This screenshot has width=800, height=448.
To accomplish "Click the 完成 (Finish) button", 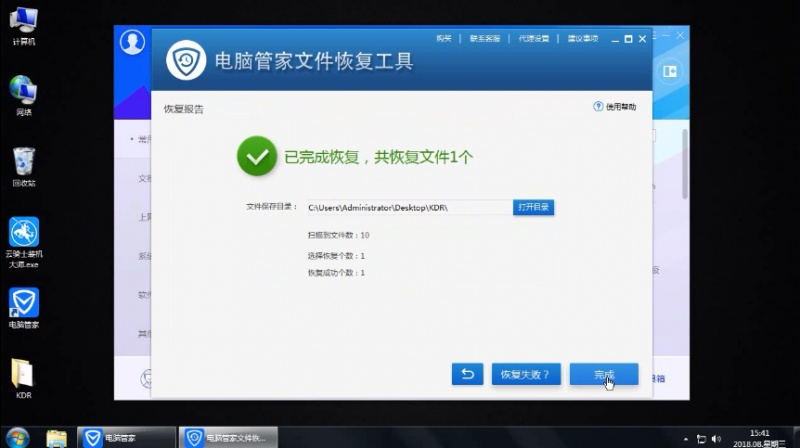I will point(604,375).
